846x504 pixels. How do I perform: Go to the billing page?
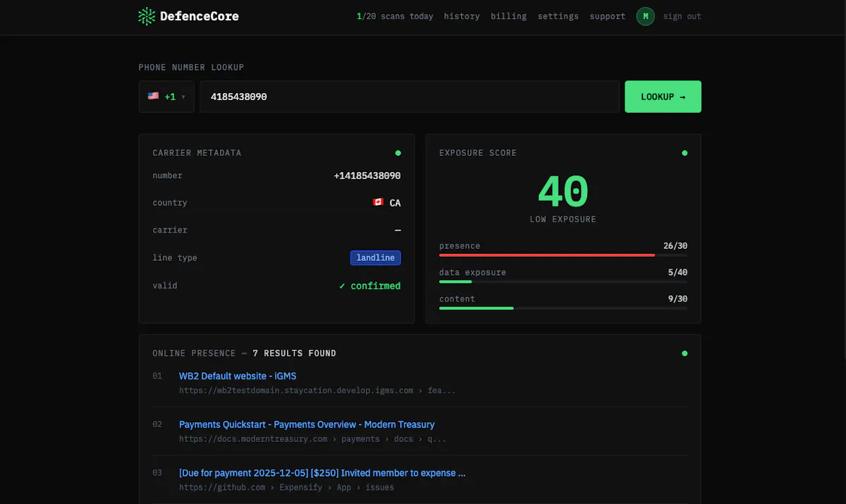click(x=509, y=16)
